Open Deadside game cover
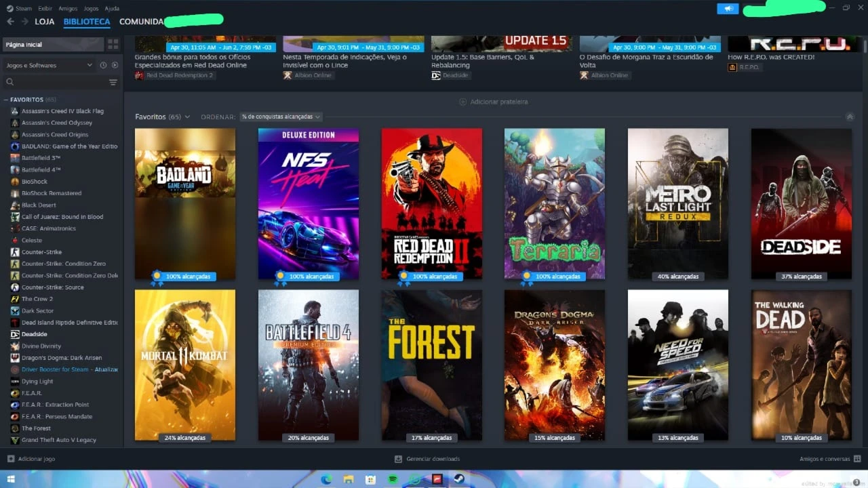Viewport: 868px width, 488px height. pos(802,204)
